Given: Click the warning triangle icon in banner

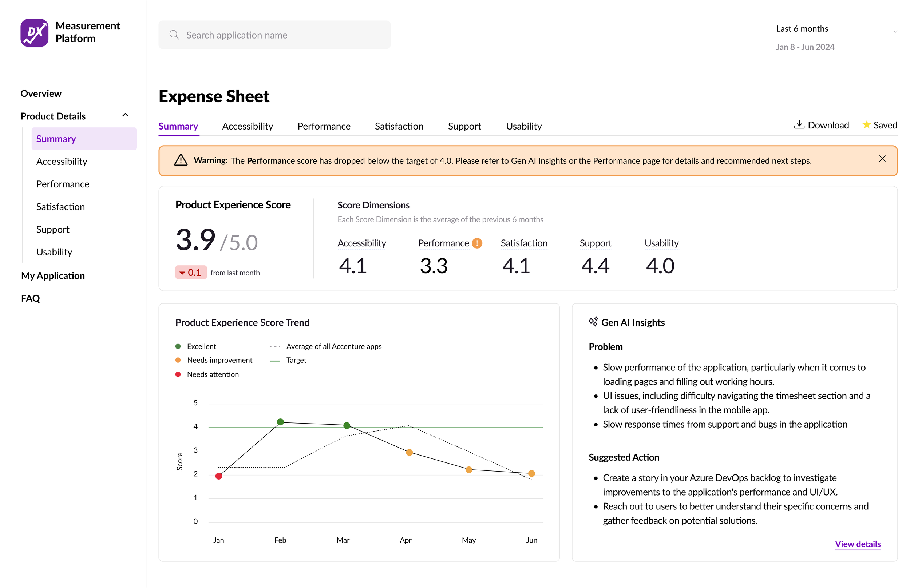Looking at the screenshot, I should (x=181, y=160).
